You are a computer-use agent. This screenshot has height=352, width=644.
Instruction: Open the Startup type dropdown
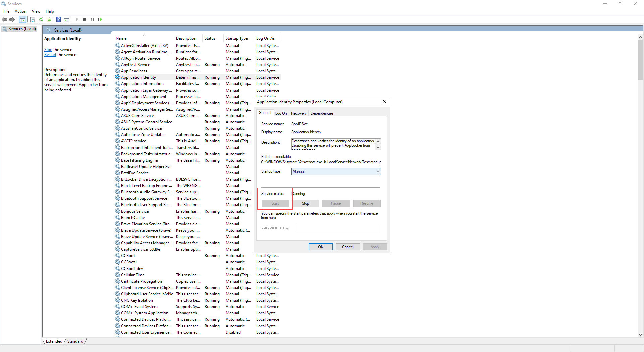click(336, 172)
